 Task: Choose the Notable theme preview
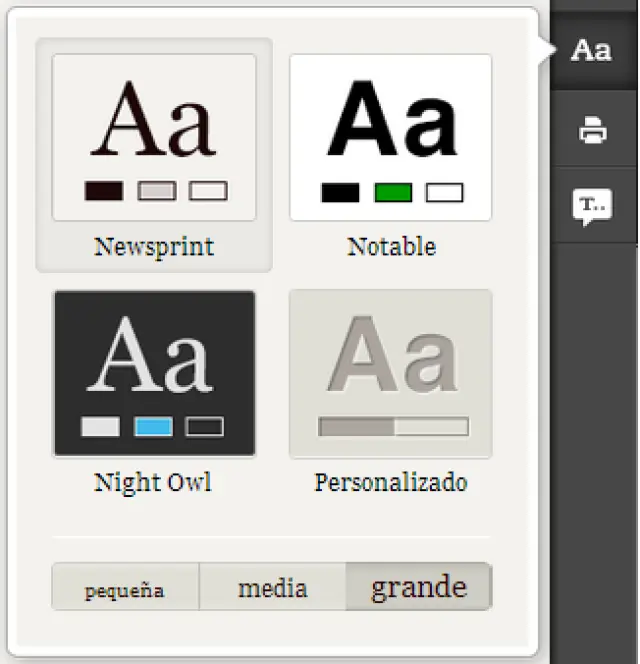click(x=391, y=137)
